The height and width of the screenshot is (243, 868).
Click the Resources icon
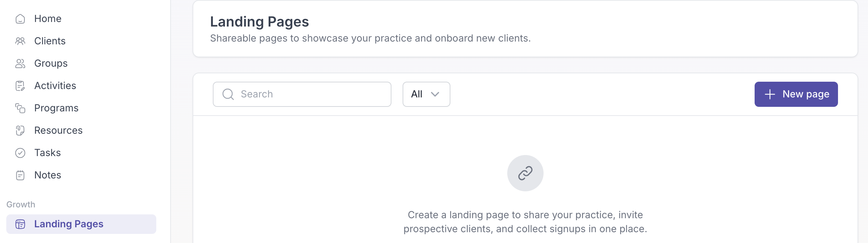pyautogui.click(x=20, y=131)
